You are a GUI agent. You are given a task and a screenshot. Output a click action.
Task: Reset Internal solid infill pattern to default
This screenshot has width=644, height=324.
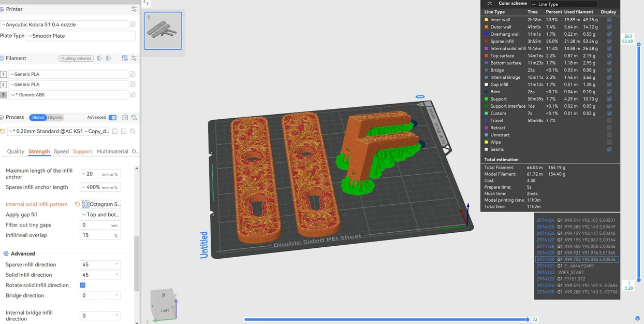pos(77,204)
